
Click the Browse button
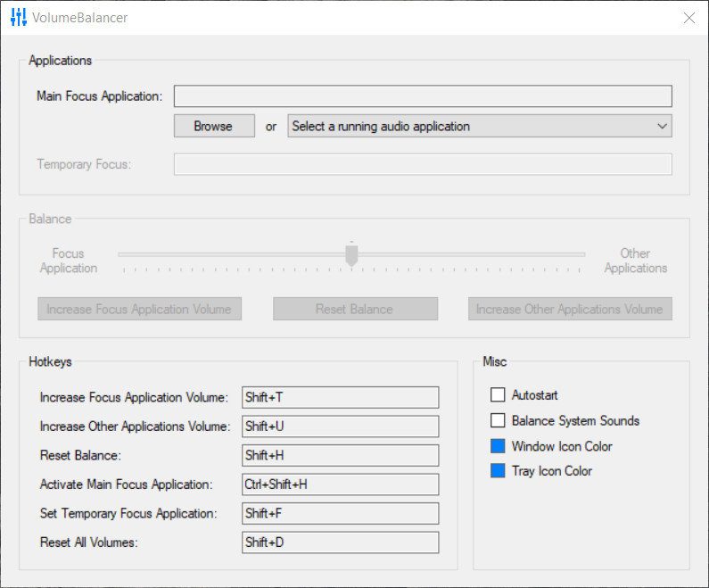[x=214, y=126]
